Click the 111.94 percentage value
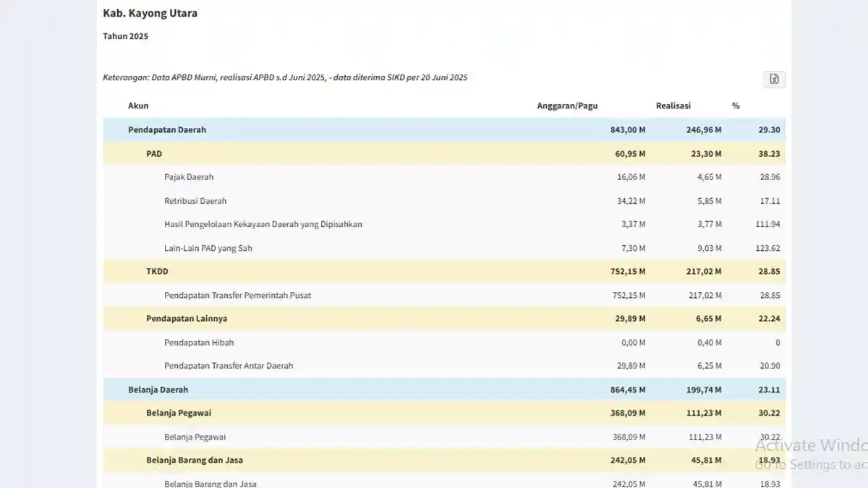 pyautogui.click(x=767, y=224)
